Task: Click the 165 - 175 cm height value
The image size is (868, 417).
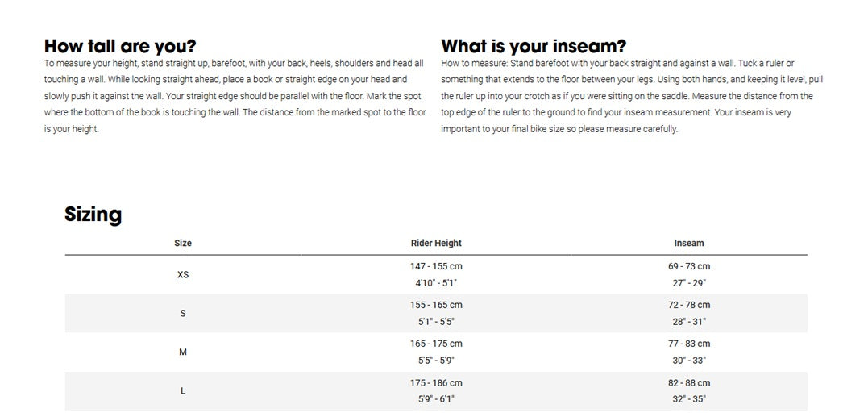Action: tap(436, 344)
